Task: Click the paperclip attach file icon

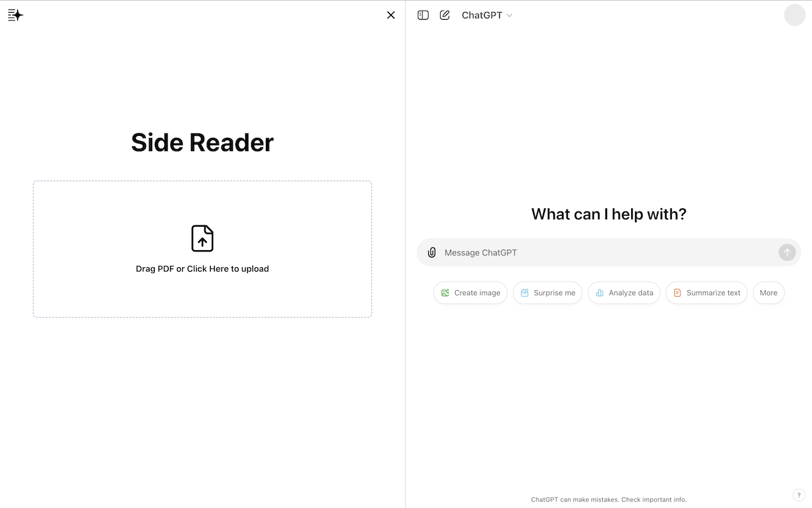Action: [x=432, y=253]
